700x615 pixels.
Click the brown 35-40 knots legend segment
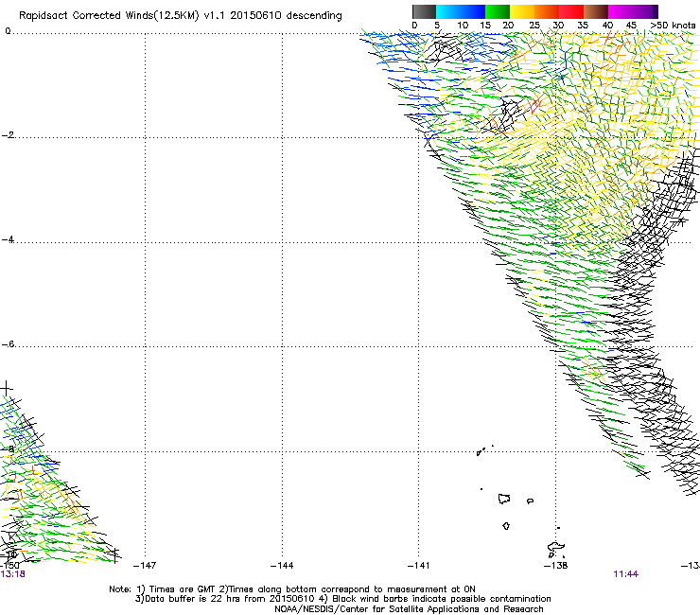[596, 11]
